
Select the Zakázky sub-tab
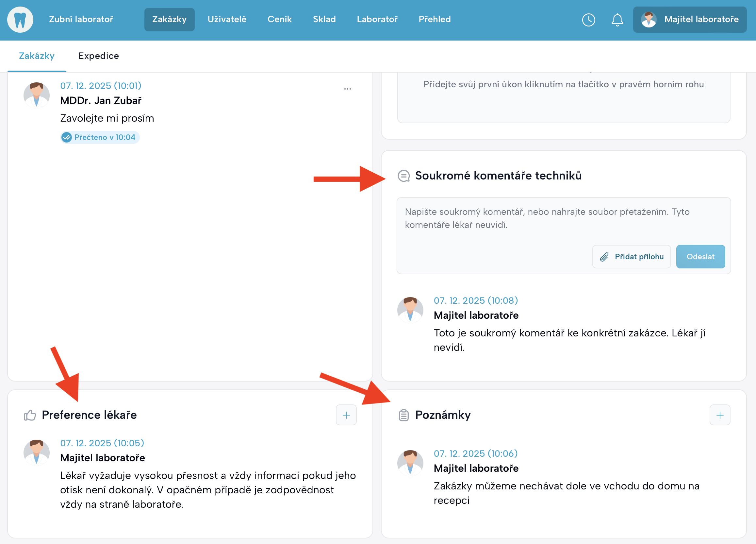(x=37, y=56)
